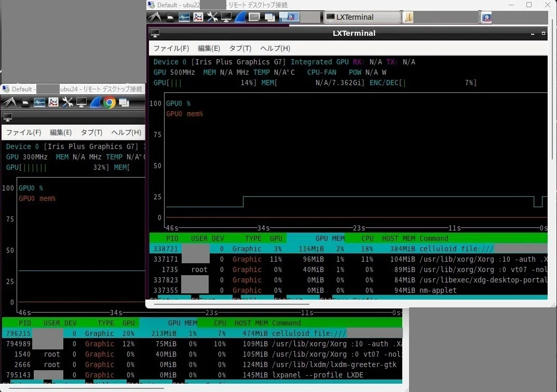Viewport: 557px width, 392px height.
Task: Launch Wireshark shark-fin icon in ubu22 panel
Action: 240,17
